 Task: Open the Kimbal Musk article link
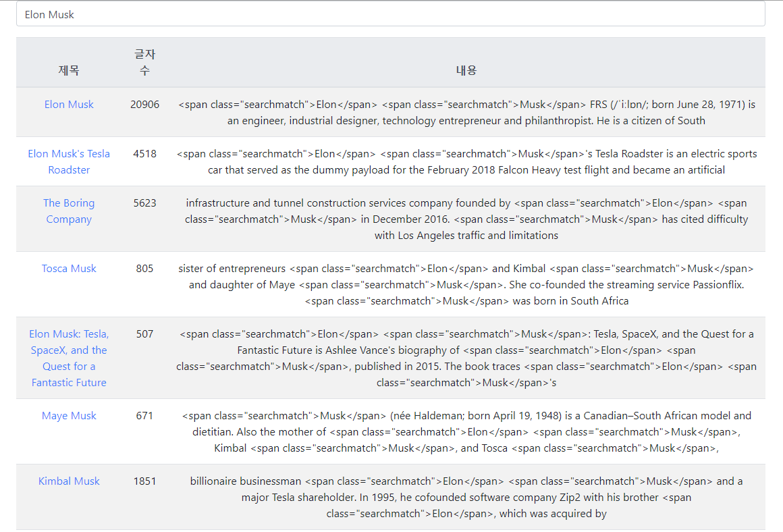click(69, 481)
